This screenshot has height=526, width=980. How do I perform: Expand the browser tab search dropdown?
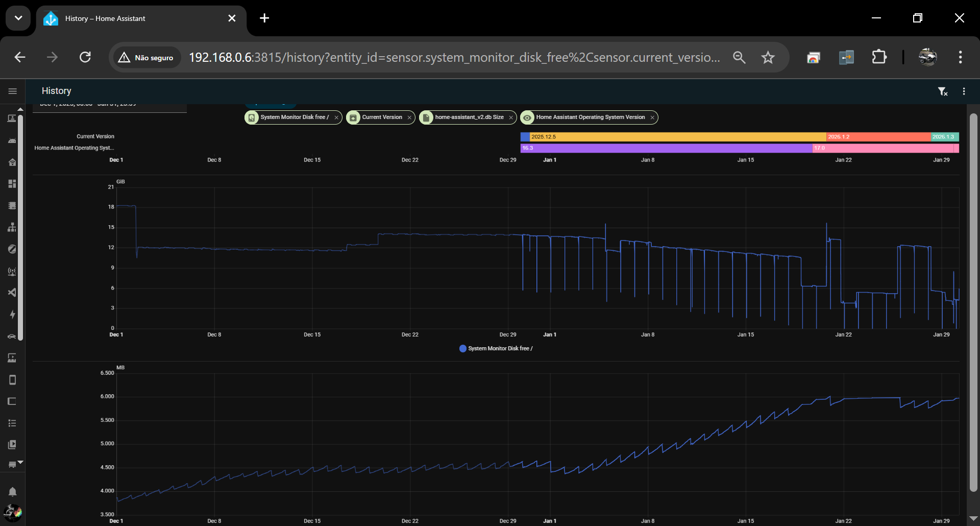(x=18, y=18)
